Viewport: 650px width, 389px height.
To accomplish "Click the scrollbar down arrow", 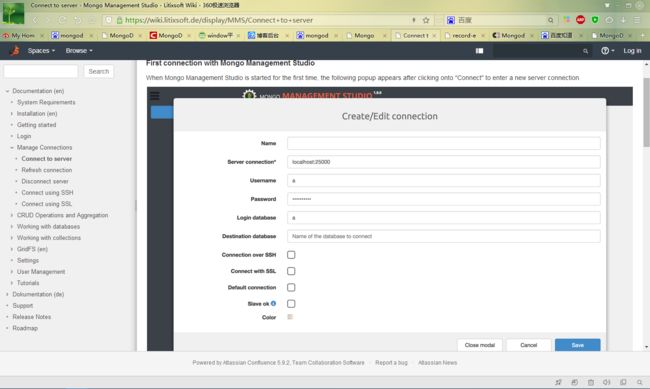I will pos(646,347).
